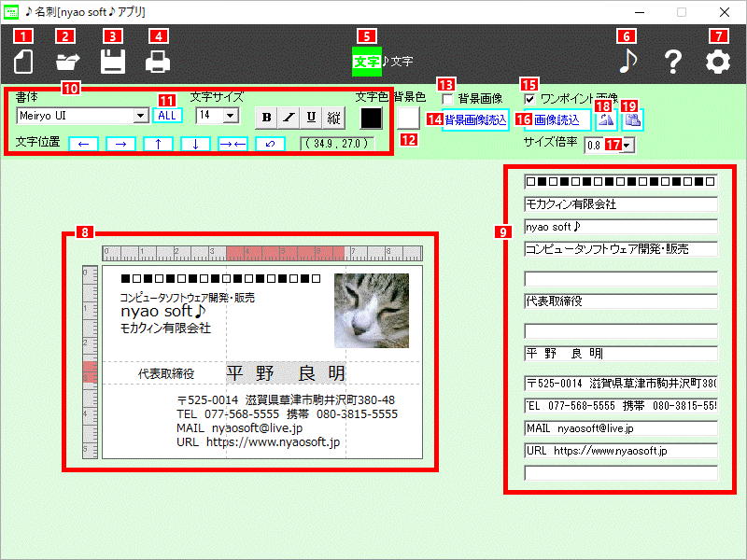Image resolution: width=747 pixels, height=560 pixels.
Task: Flip the one-point image horizontally
Action: [x=606, y=120]
